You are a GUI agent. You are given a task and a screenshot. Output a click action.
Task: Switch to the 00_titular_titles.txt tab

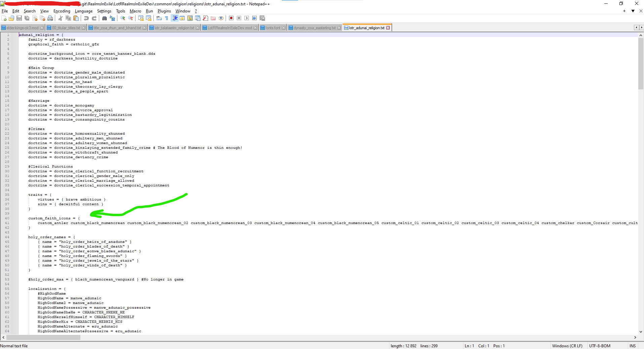[x=66, y=28]
